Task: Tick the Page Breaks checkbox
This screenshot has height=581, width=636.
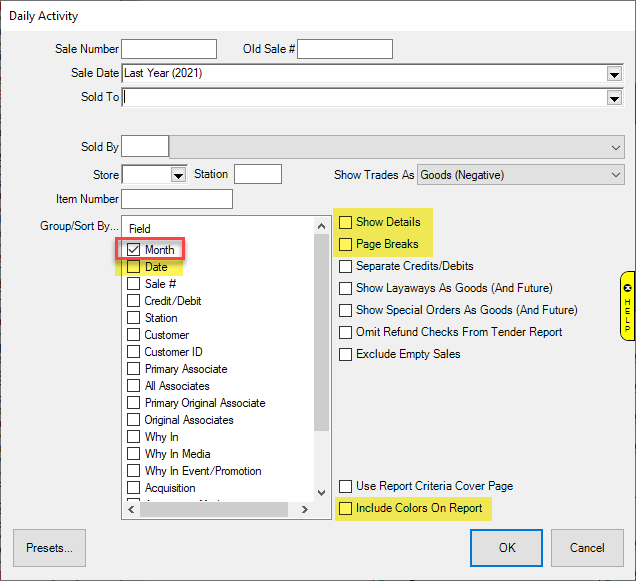Action: (x=346, y=244)
